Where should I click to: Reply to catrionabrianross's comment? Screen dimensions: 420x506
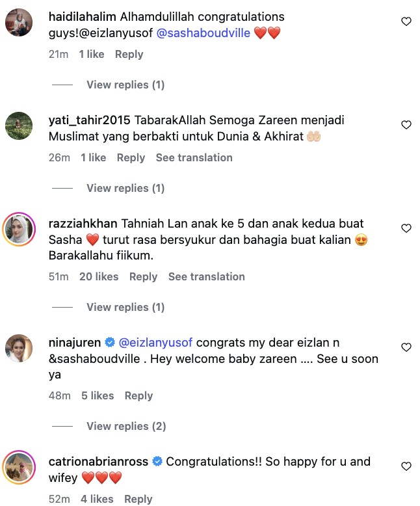138,499
